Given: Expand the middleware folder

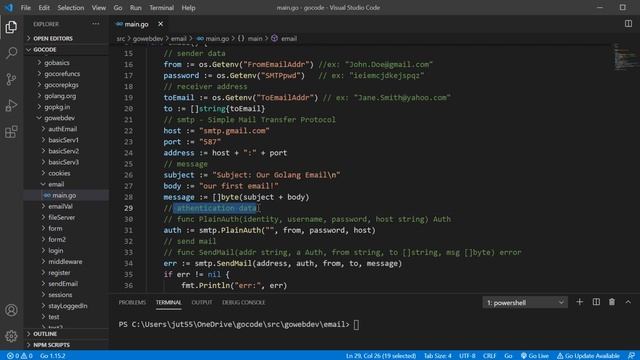Looking at the screenshot, I should (x=66, y=261).
